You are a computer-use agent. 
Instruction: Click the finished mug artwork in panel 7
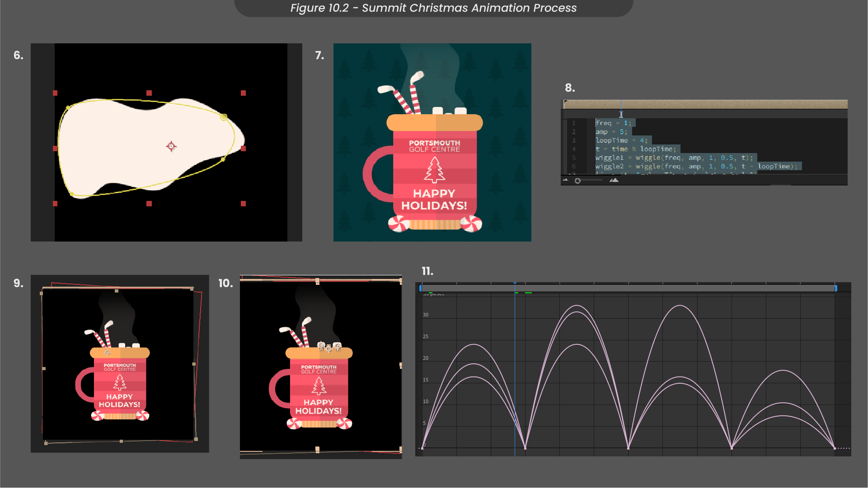pos(432,142)
